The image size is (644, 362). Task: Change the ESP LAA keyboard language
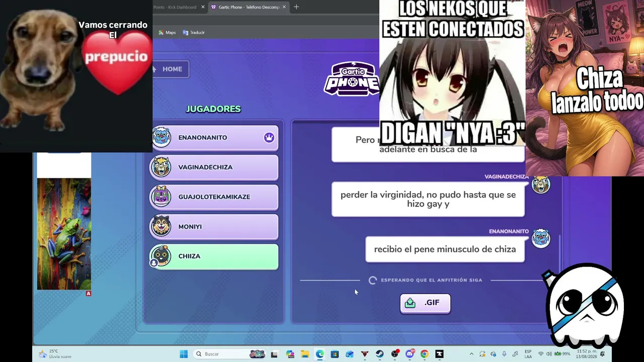tap(528, 354)
